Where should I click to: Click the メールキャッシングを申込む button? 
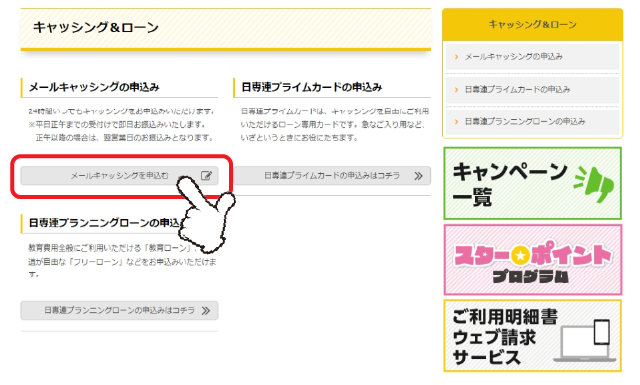pyautogui.click(x=119, y=176)
